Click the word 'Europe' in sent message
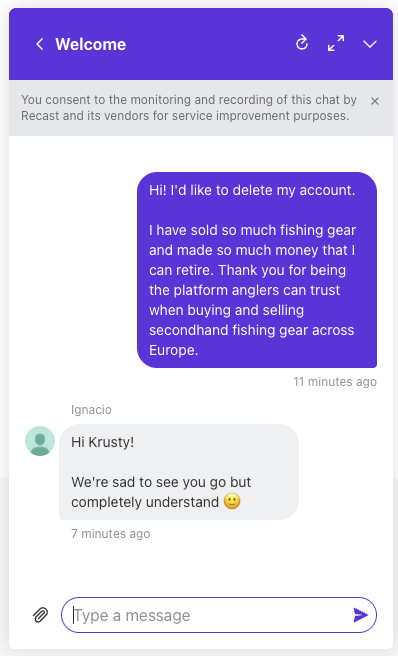Viewport: 398px width, 656px height. pos(172,350)
